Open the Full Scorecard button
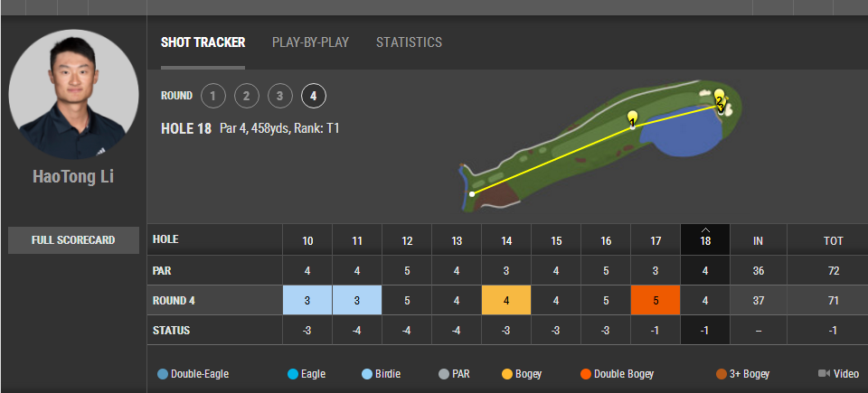The height and width of the screenshot is (393, 868). coord(73,240)
